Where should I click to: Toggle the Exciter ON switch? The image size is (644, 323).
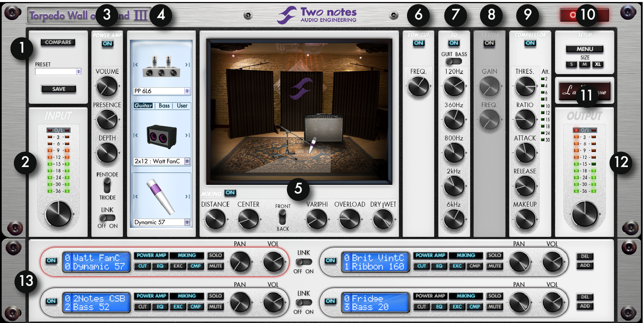[x=489, y=43]
